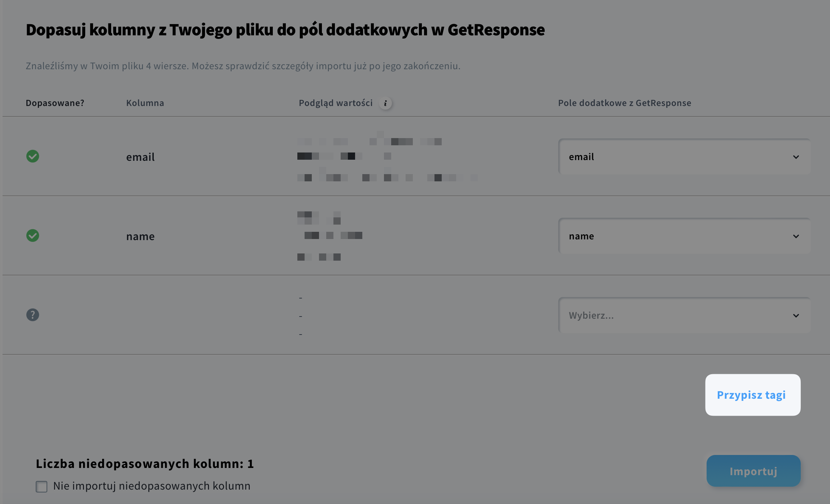The width and height of the screenshot is (830, 504).
Task: Click the green checkmark beside email row
Action: tap(32, 156)
